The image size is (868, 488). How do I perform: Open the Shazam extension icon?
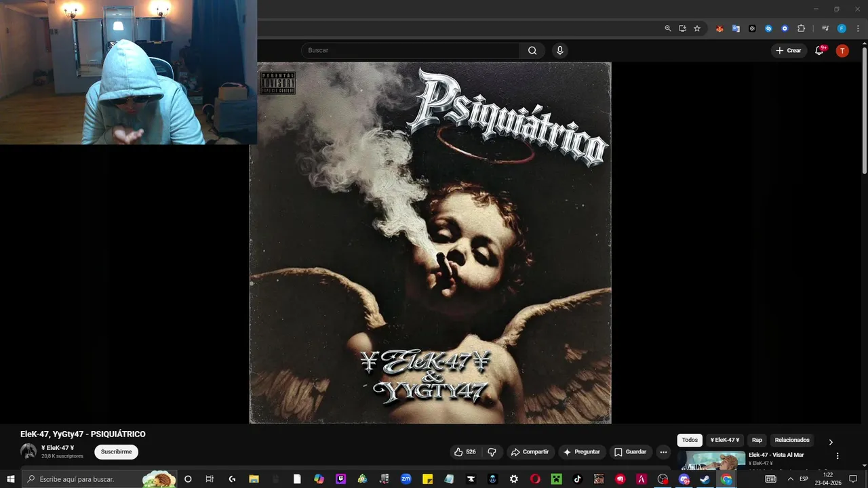point(768,28)
